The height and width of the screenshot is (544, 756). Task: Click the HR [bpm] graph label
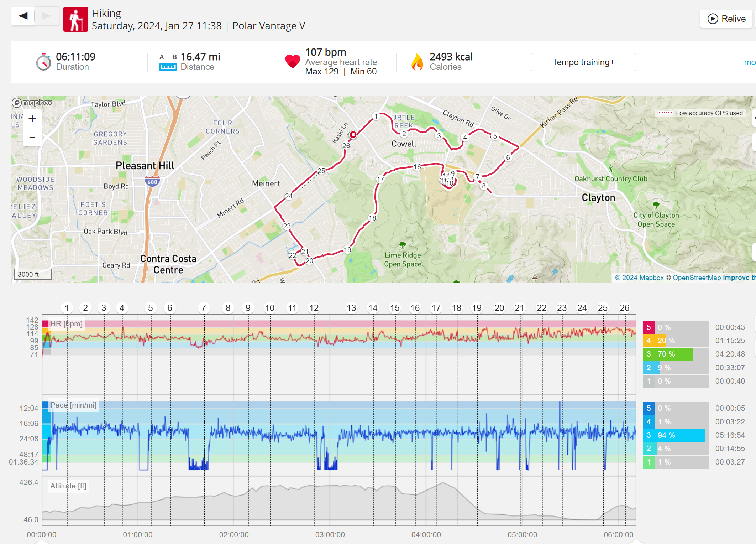click(x=66, y=324)
